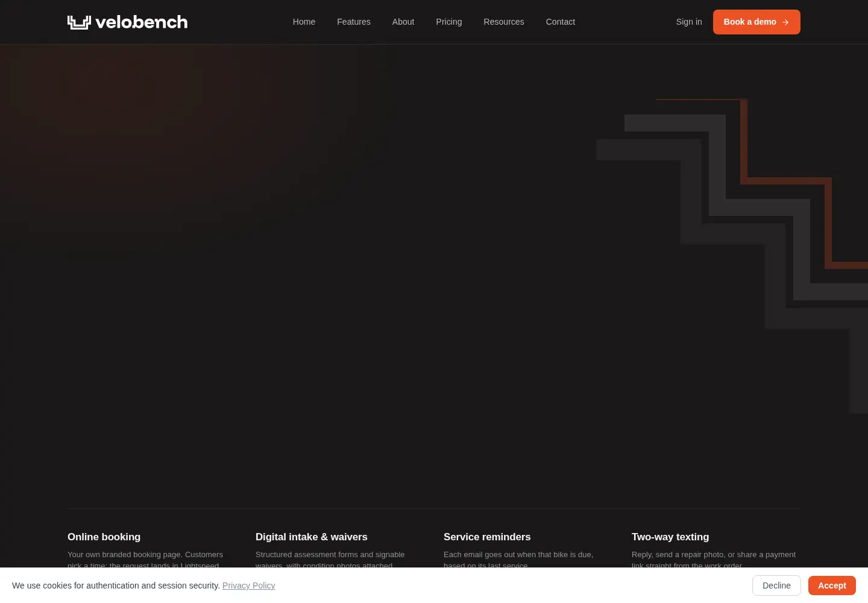Decline the cookies
Screen dimensions: 868x603
pyautogui.click(x=776, y=586)
